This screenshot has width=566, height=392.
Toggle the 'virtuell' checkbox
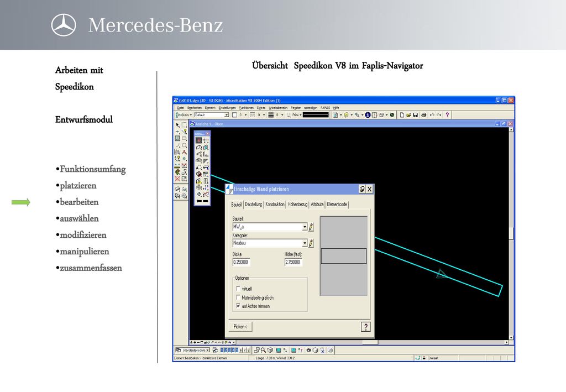click(x=238, y=289)
